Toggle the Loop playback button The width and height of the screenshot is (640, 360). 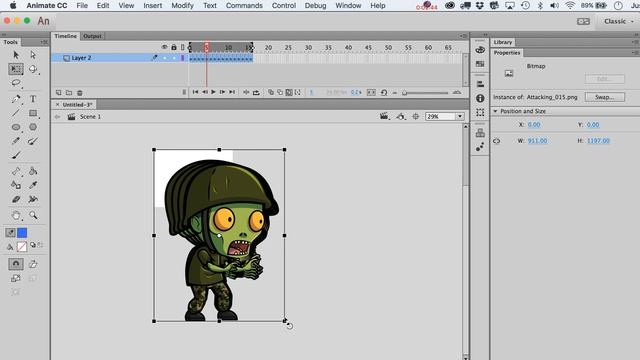click(x=256, y=93)
